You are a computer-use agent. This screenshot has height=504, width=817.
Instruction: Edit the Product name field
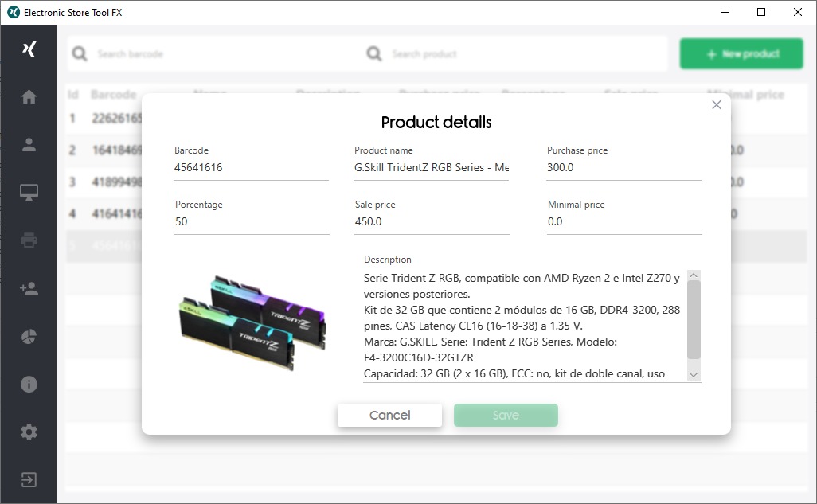pos(431,168)
